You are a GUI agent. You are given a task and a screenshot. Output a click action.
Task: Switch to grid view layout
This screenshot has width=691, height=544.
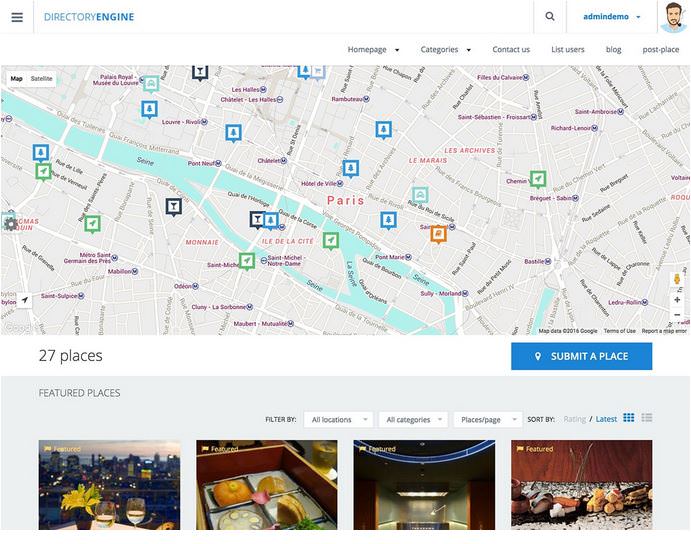click(629, 418)
